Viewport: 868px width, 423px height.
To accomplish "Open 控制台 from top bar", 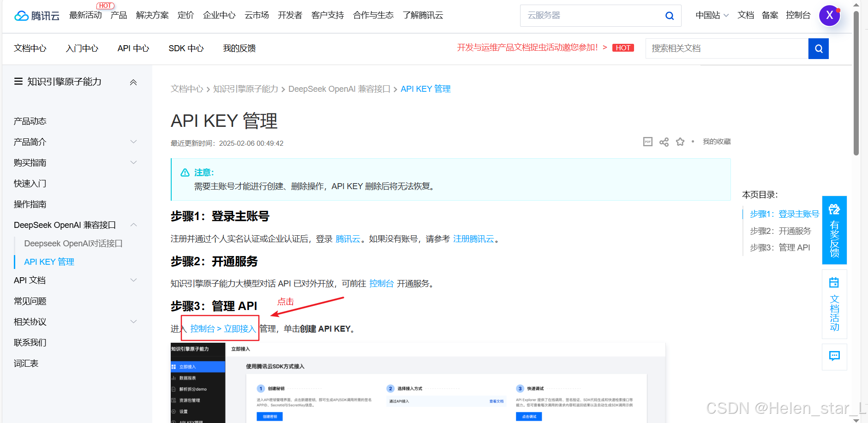I will tap(798, 15).
